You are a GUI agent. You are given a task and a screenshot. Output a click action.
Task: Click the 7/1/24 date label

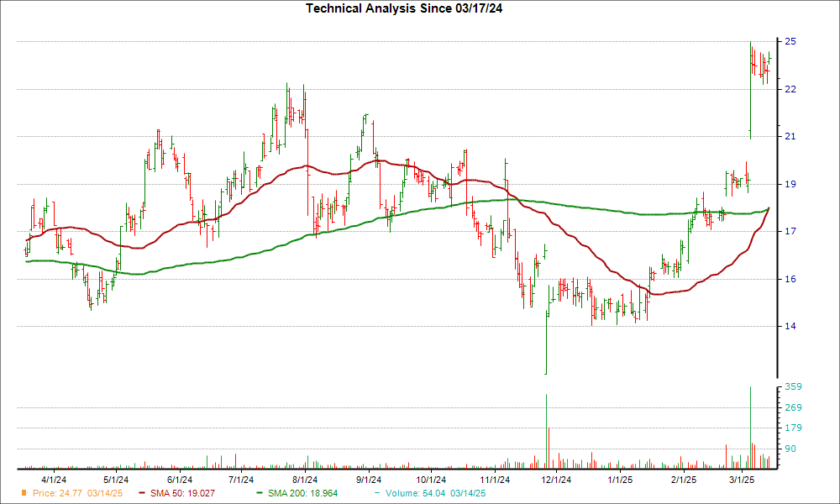click(x=241, y=480)
